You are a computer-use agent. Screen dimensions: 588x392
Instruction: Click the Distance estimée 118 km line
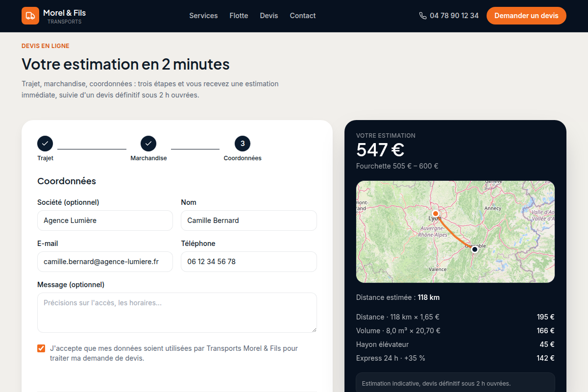click(x=398, y=297)
